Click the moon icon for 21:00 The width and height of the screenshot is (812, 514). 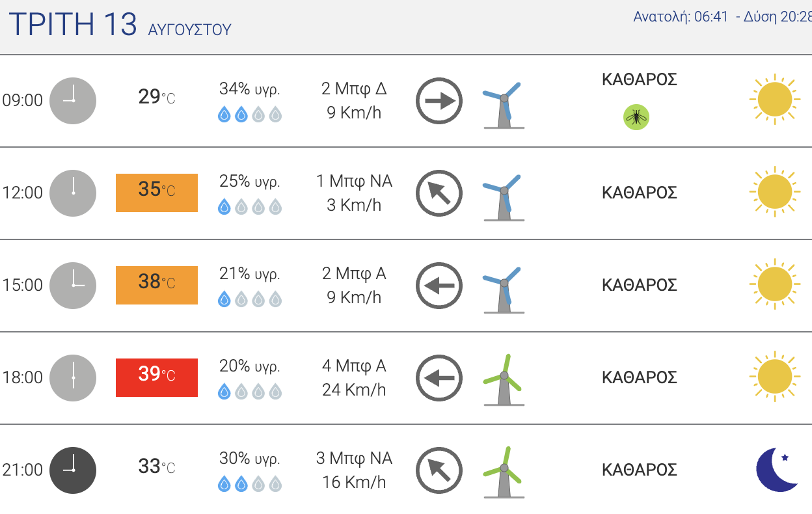tap(778, 469)
